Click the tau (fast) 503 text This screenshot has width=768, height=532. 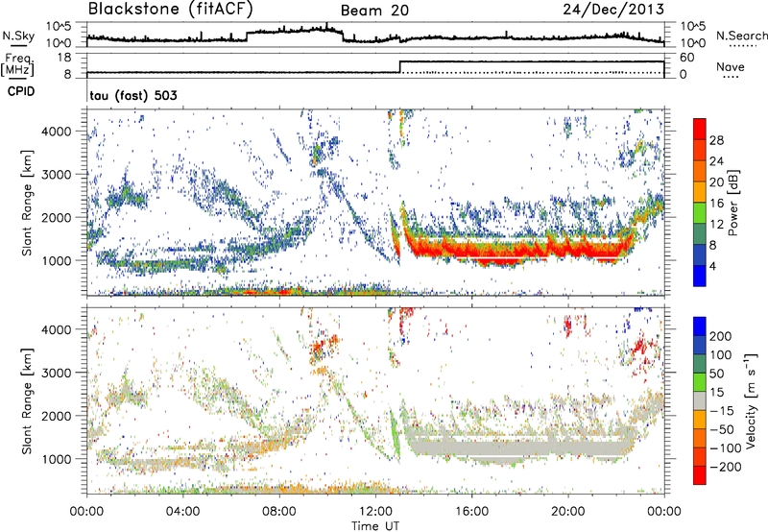click(133, 95)
